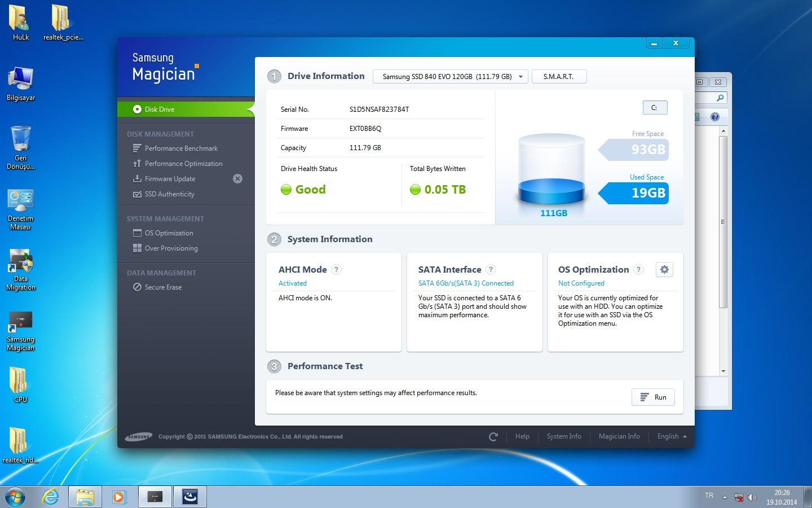Open Performance Benchmark
812x508 pixels.
click(x=181, y=148)
